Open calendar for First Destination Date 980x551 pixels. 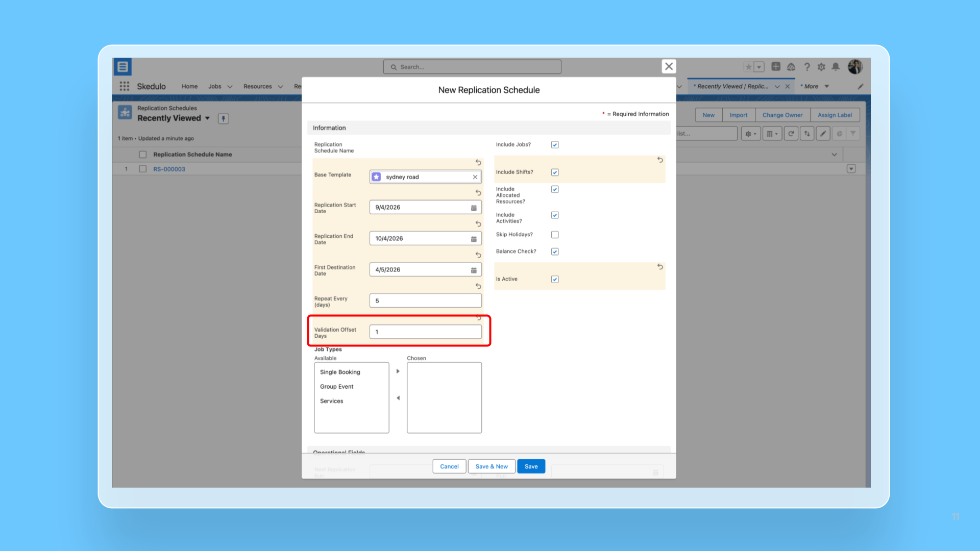coord(474,270)
